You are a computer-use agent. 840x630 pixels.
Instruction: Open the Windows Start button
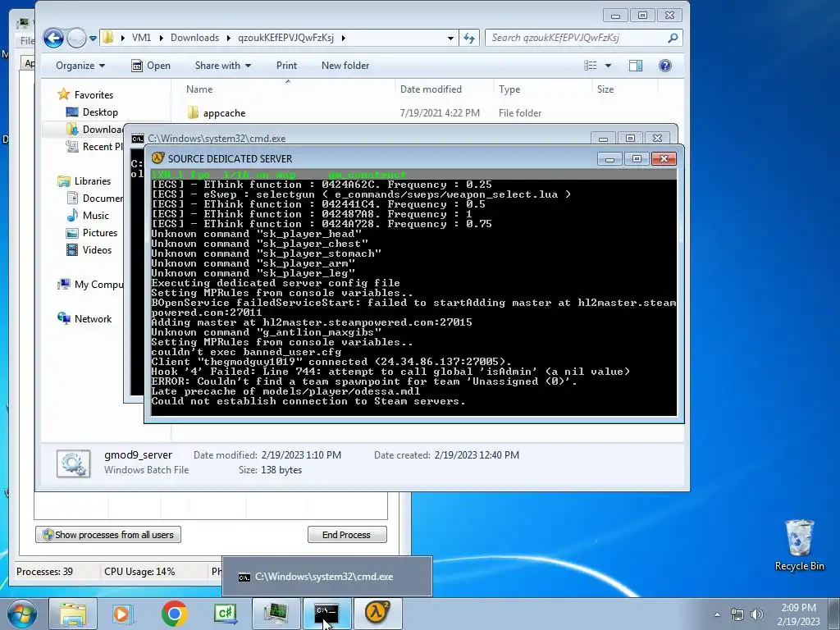(x=22, y=614)
